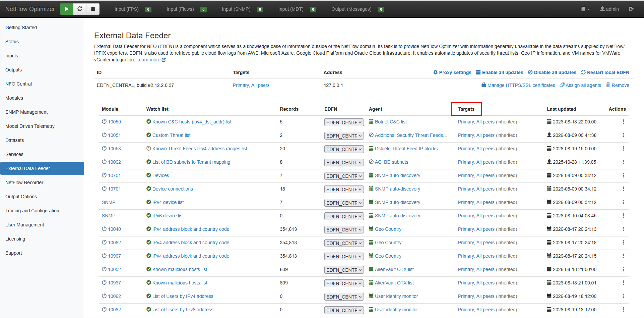Toggle disabled icon of Known Threat Feeds list
644x318 pixels.
click(149, 148)
